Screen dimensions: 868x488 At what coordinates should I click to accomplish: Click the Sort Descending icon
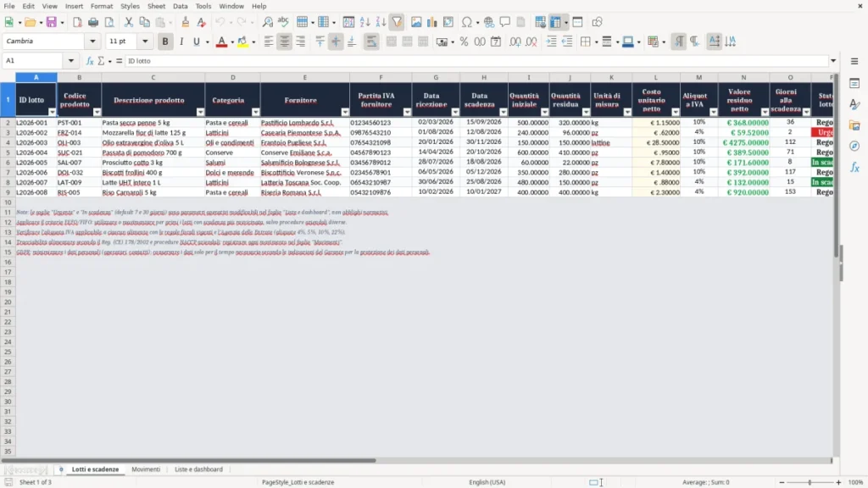(x=381, y=22)
